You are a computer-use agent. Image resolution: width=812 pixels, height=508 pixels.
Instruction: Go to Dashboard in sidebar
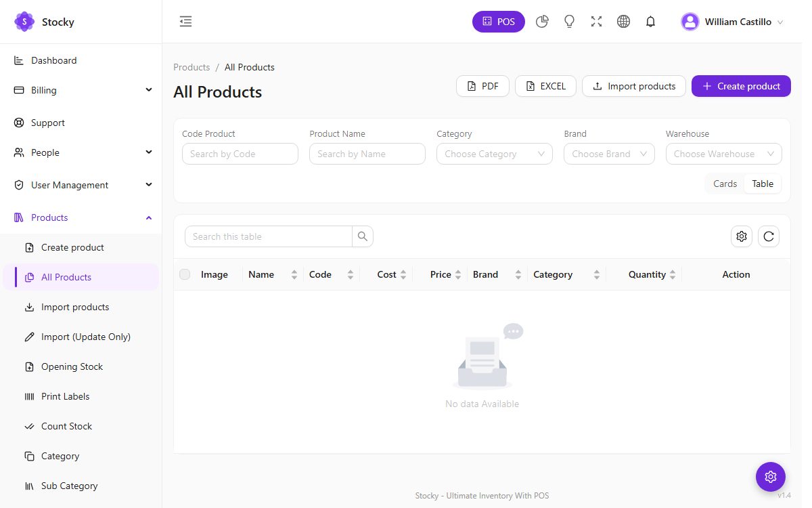pos(81,60)
